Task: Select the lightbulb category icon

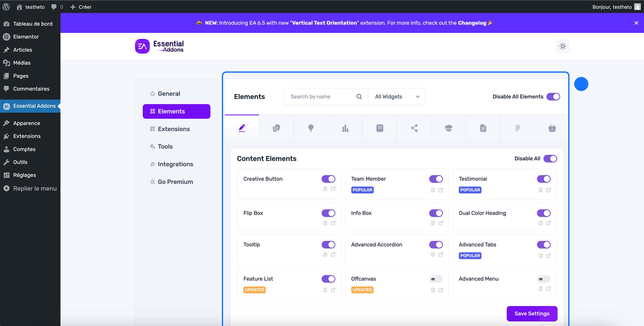Action: (311, 128)
